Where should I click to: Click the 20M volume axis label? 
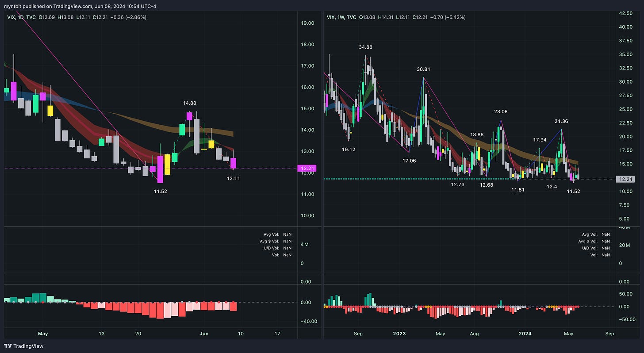pos(625,245)
